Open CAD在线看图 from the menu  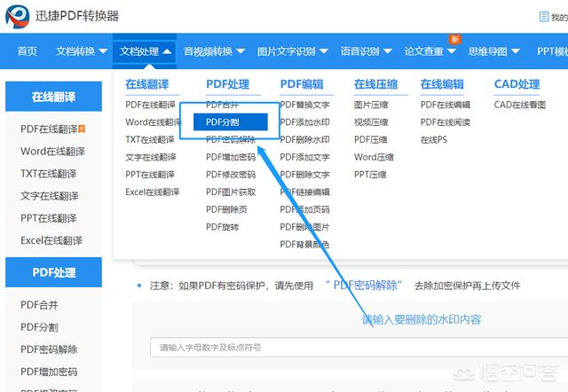[520, 105]
